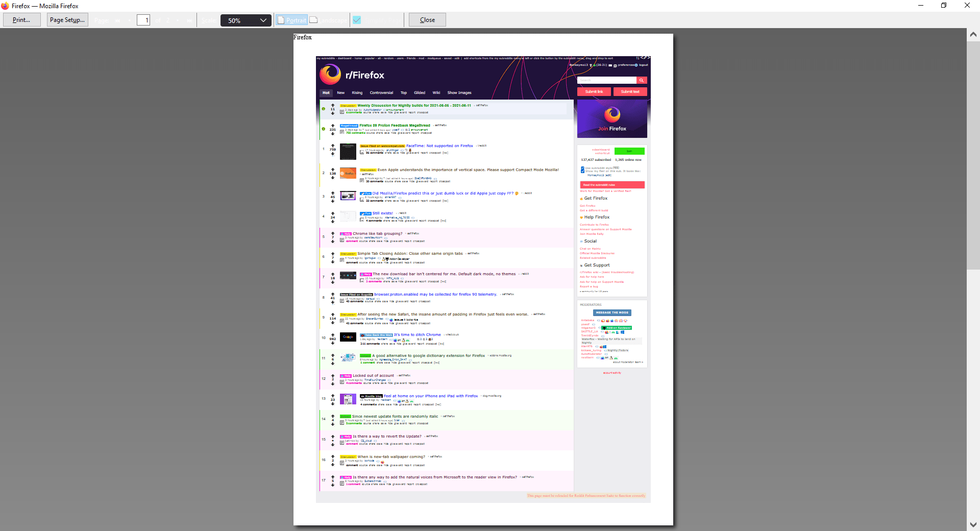Image resolution: width=980 pixels, height=531 pixels.
Task: Select Portrait orientation icon
Action: tap(281, 19)
